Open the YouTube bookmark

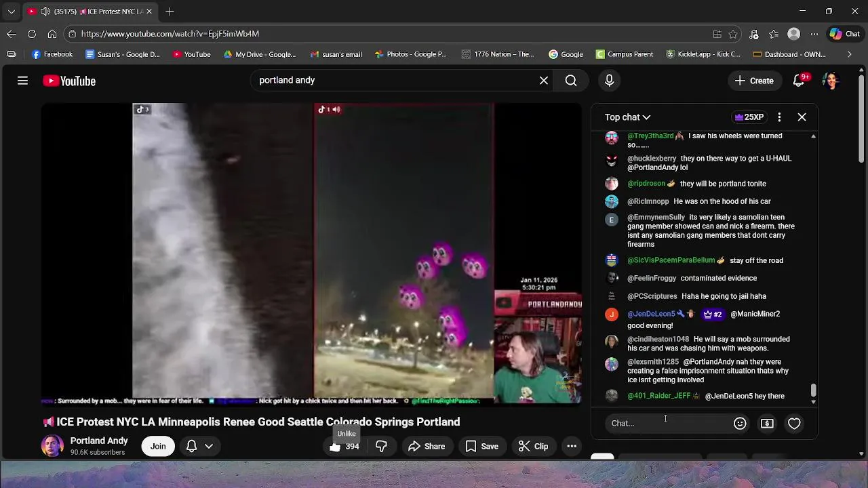(191, 54)
